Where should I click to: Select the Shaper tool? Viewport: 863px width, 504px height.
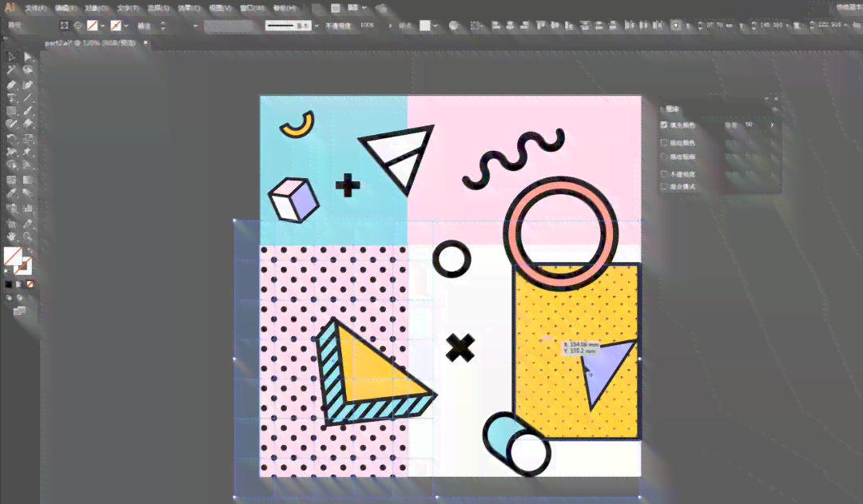click(11, 125)
